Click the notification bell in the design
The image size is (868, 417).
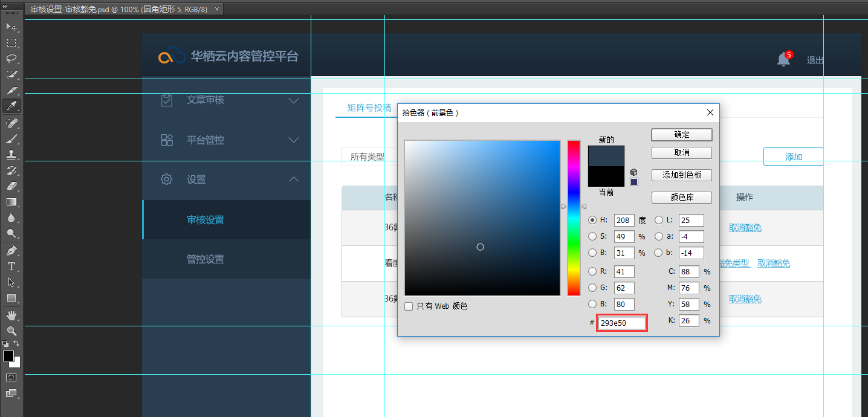coord(784,59)
